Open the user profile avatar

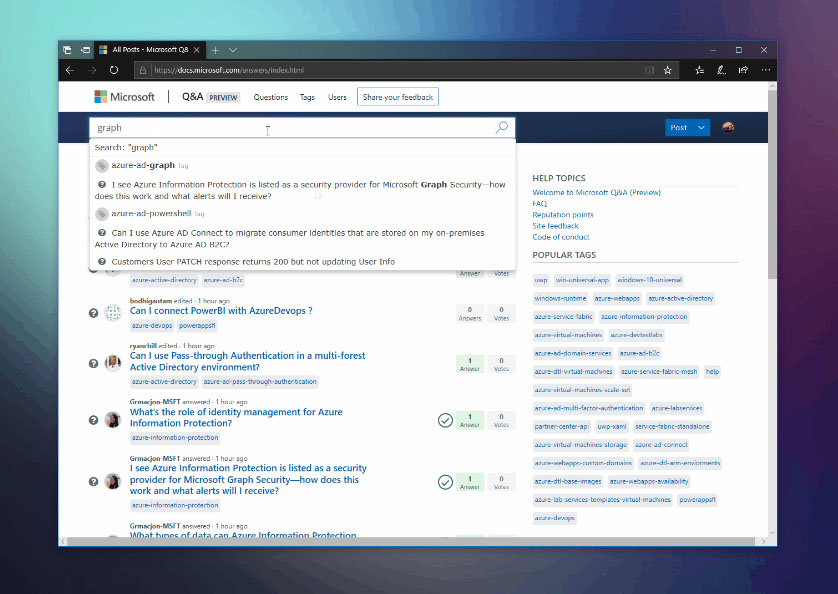coord(728,127)
